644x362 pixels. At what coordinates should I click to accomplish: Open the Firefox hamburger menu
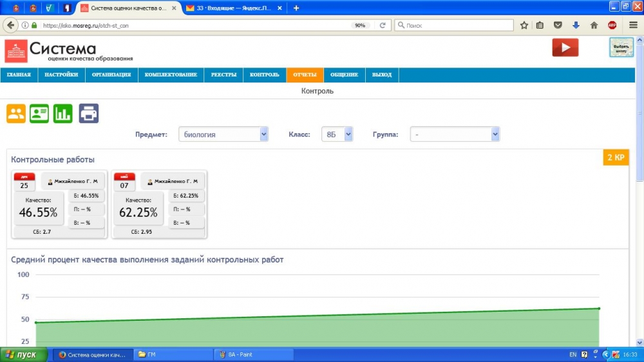pyautogui.click(x=633, y=25)
